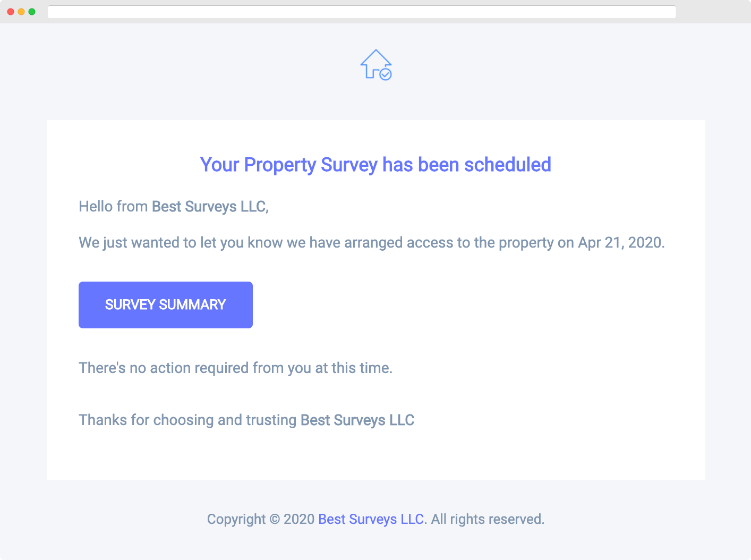Click 'Best Surveys LLC' in the thank-you line
The width and height of the screenshot is (751, 560).
(x=357, y=420)
